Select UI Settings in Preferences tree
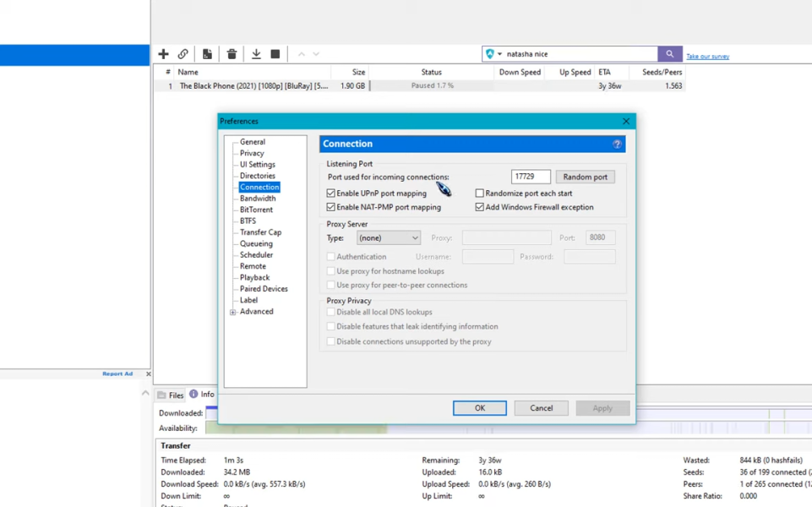The width and height of the screenshot is (812, 507). [x=258, y=165]
